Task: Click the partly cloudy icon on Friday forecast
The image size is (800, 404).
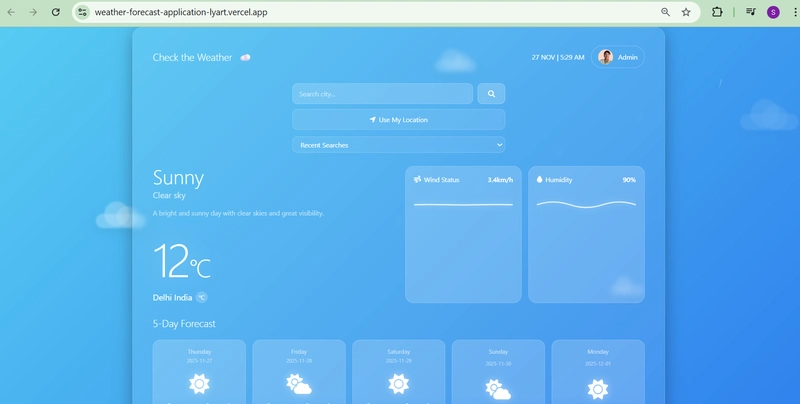Action: pyautogui.click(x=298, y=383)
